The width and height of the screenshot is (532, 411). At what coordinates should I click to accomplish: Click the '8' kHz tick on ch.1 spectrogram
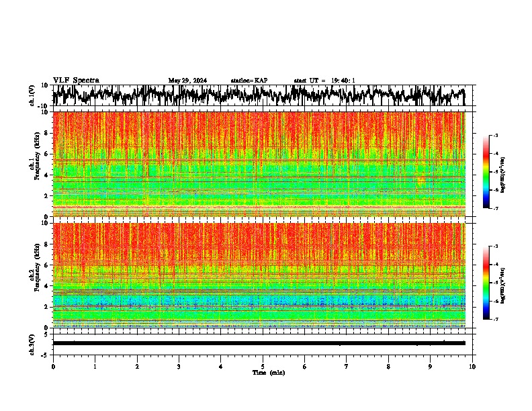[47, 133]
